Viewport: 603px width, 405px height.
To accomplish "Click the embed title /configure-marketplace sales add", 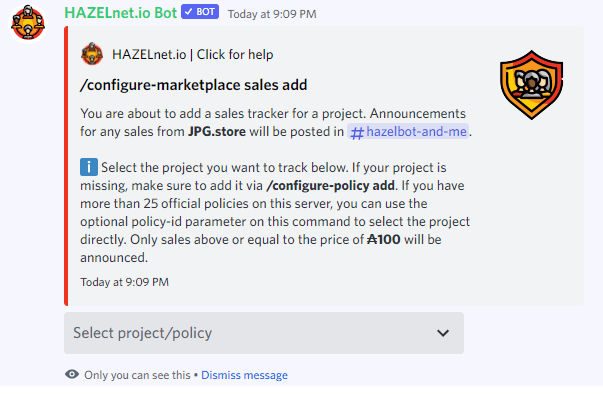I will pos(193,84).
